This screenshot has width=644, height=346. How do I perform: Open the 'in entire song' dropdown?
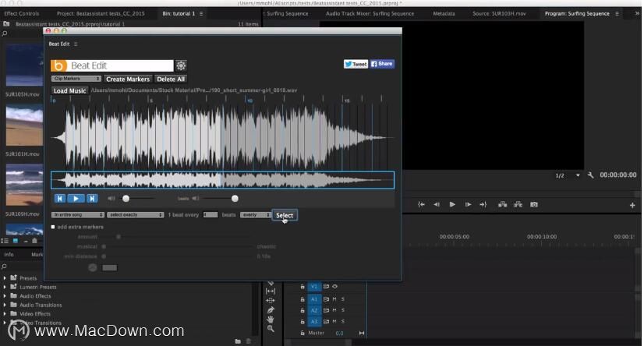click(78, 215)
